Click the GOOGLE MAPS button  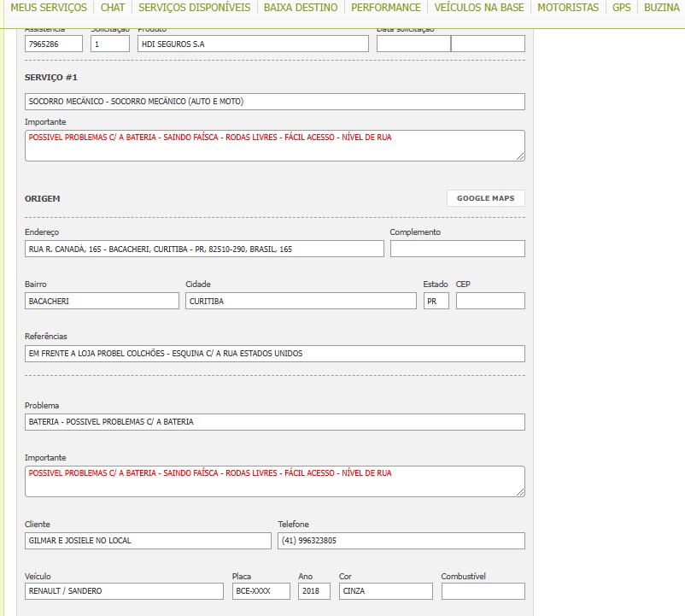tap(485, 198)
